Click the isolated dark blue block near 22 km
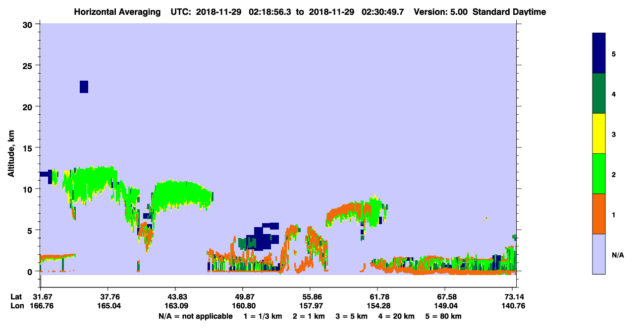The height and width of the screenshot is (330, 644). pyautogui.click(x=84, y=87)
